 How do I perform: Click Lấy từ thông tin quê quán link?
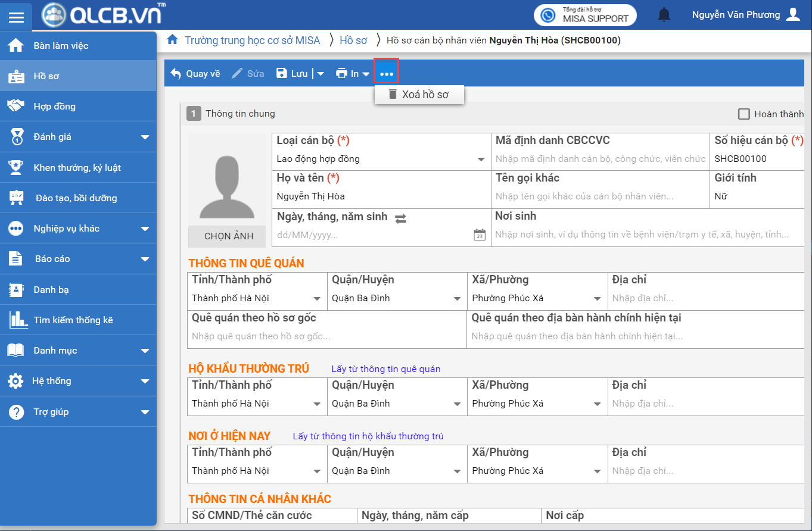385,369
